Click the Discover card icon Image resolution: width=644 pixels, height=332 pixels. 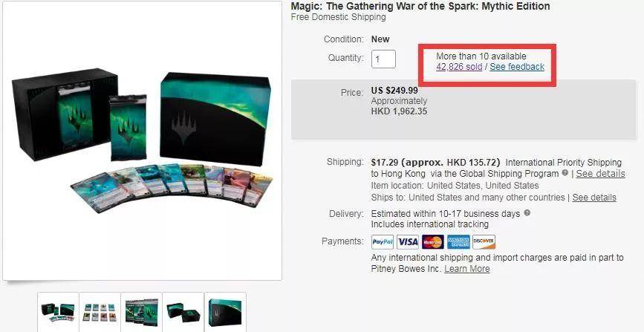[x=484, y=242]
